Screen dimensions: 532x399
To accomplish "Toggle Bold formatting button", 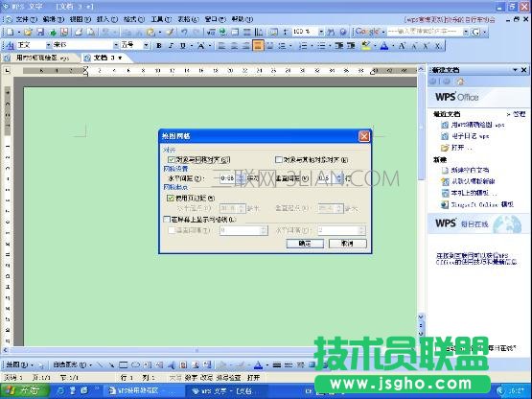I will [x=159, y=45].
